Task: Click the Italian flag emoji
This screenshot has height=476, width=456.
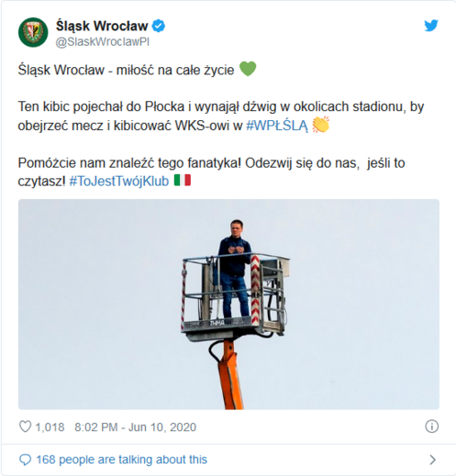Action: pos(183,181)
